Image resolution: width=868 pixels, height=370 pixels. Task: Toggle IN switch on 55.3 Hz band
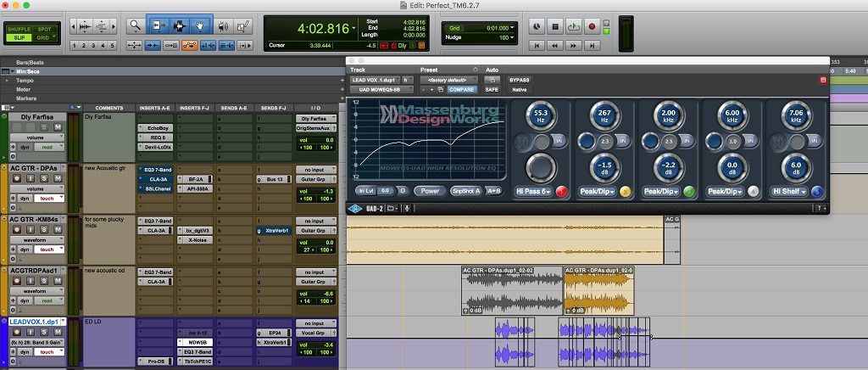point(559,141)
